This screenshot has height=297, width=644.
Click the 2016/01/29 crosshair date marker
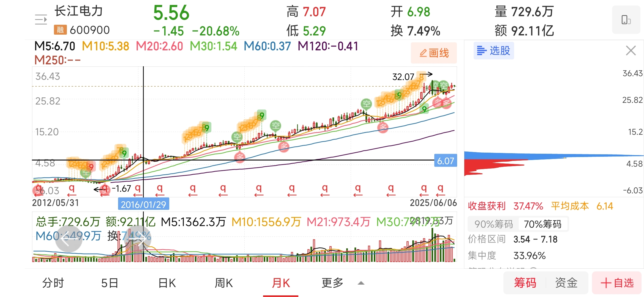click(x=143, y=204)
